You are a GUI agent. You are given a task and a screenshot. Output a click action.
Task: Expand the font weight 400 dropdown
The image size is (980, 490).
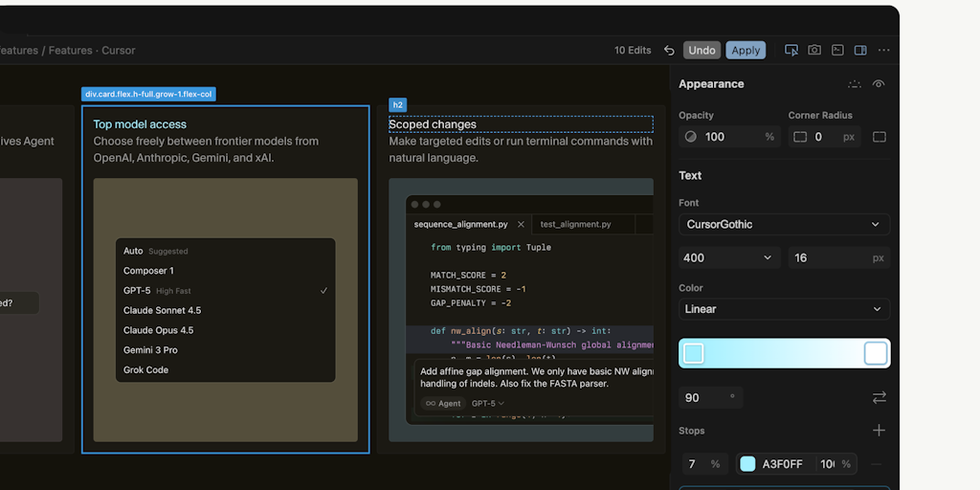click(x=727, y=258)
